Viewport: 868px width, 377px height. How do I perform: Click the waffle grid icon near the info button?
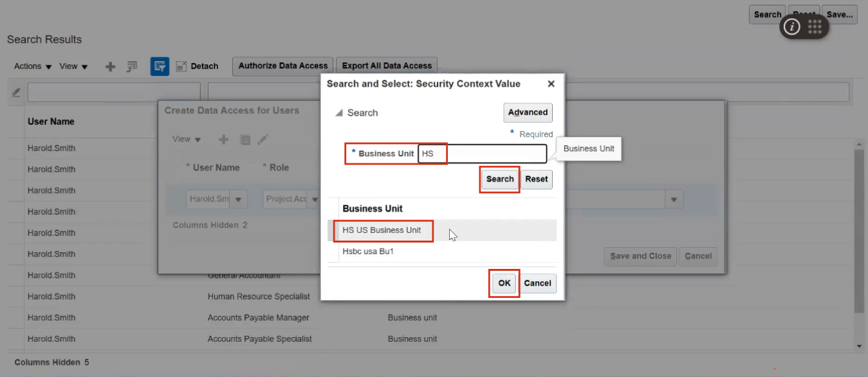(x=814, y=27)
